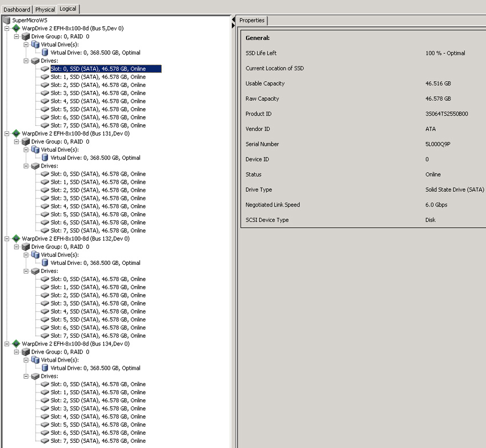Viewport: 486px width, 448px height.
Task: Click the right-pointing splitter arrow to expand tree
Action: click(233, 25)
